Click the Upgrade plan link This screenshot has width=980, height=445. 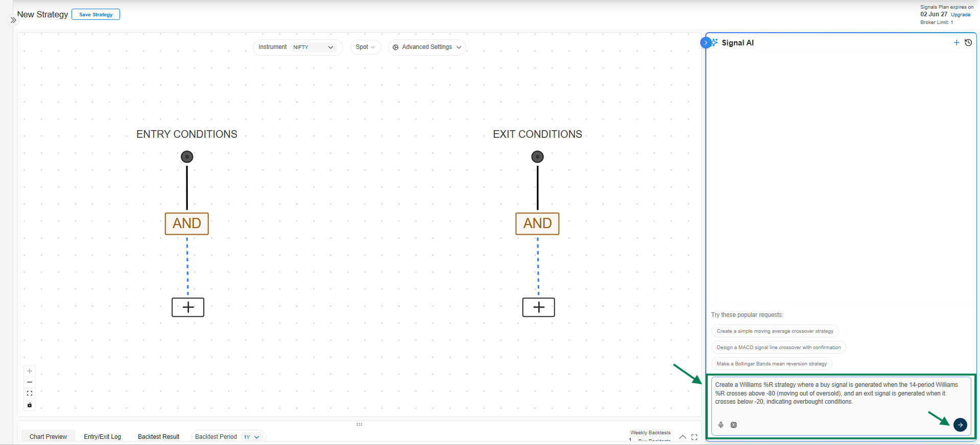(961, 15)
